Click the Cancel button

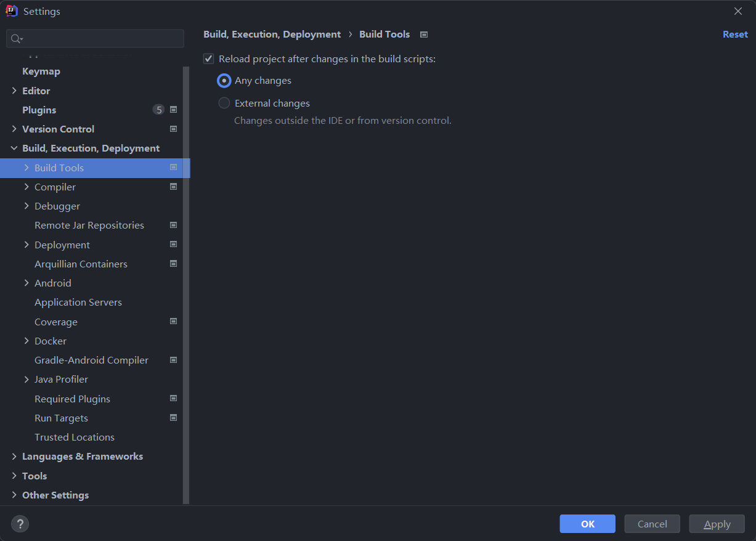pyautogui.click(x=652, y=524)
